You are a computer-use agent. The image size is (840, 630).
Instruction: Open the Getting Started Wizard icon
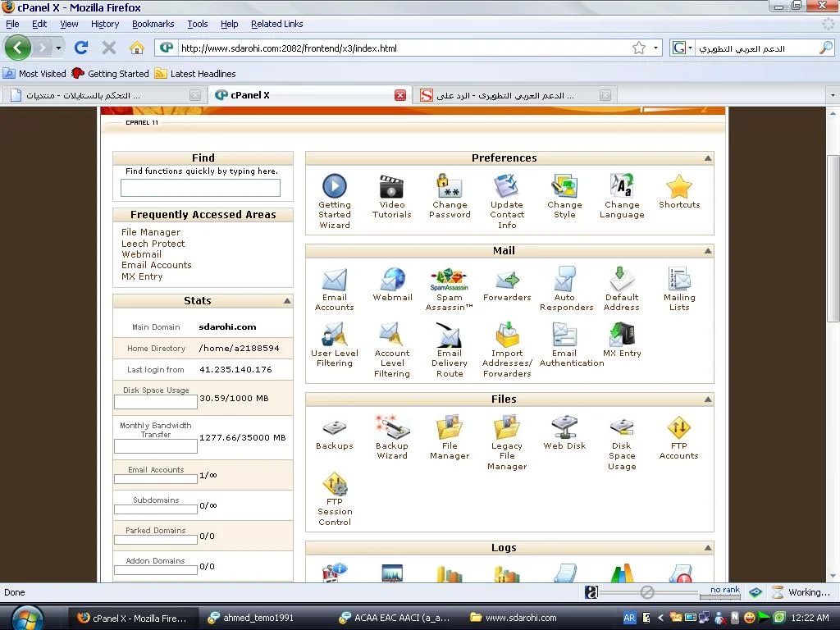[x=335, y=186]
